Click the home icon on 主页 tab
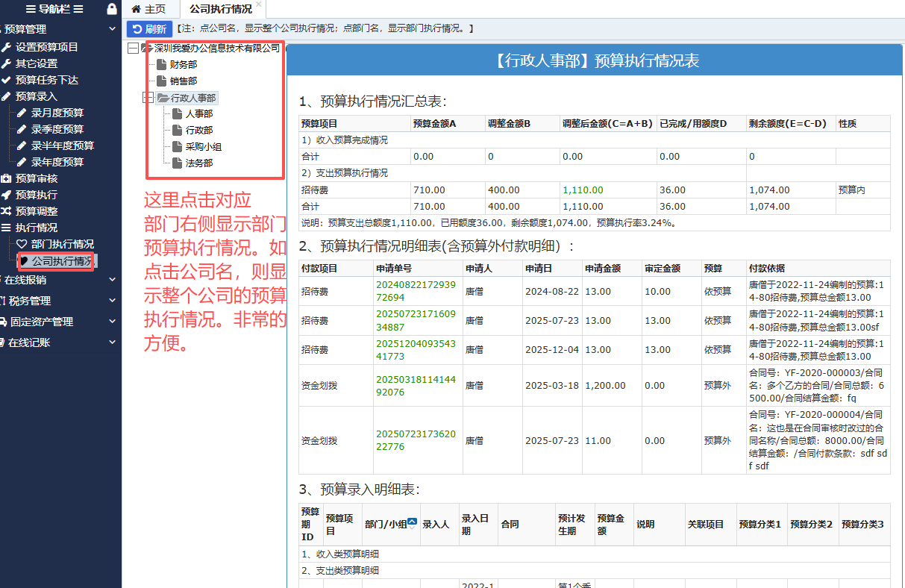This screenshot has width=905, height=588. 136,9
